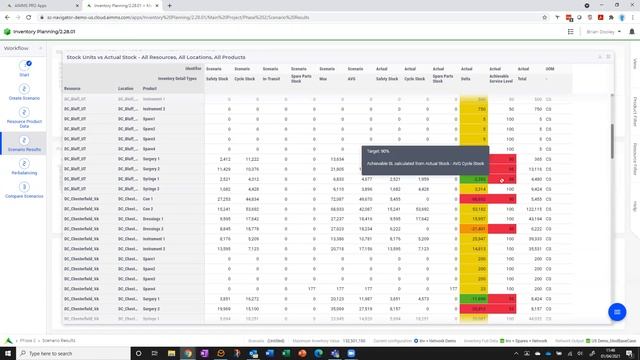Viewport: 640px width, 360px height.
Task: Click the Inventory Full Data status entry
Action: (x=505, y=340)
